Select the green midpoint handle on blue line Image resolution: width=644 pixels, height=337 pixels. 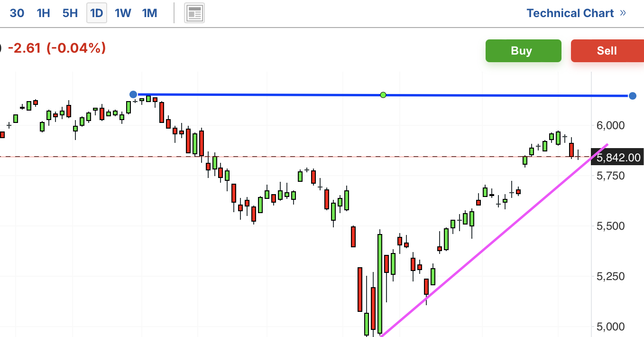(383, 95)
